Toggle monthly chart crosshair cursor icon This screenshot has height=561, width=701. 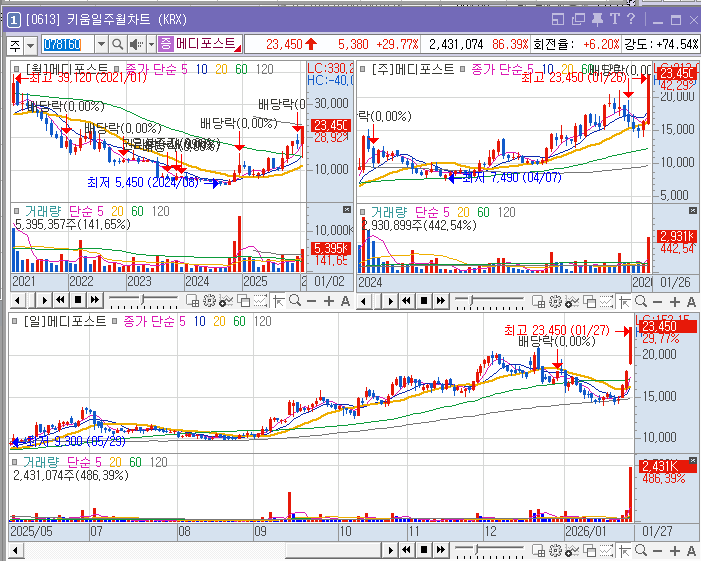click(279, 301)
